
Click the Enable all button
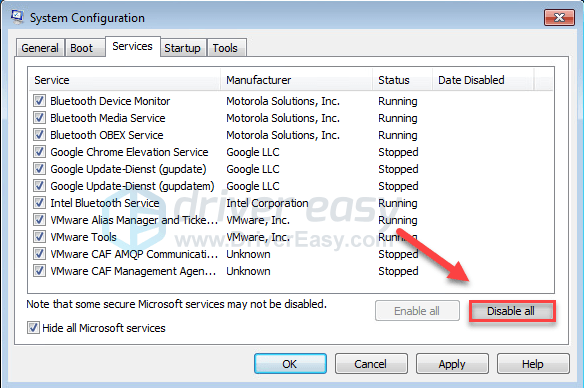(417, 311)
